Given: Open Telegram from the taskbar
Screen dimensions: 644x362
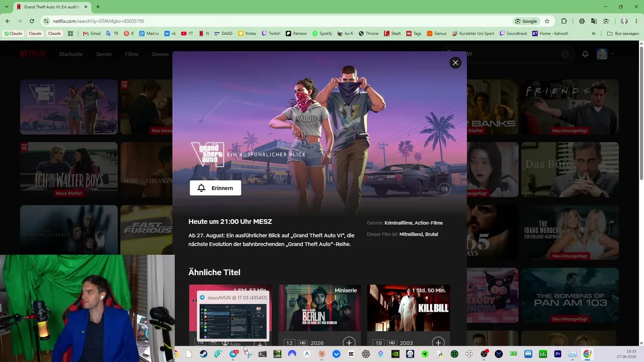Looking at the screenshot, I should pos(233,354).
